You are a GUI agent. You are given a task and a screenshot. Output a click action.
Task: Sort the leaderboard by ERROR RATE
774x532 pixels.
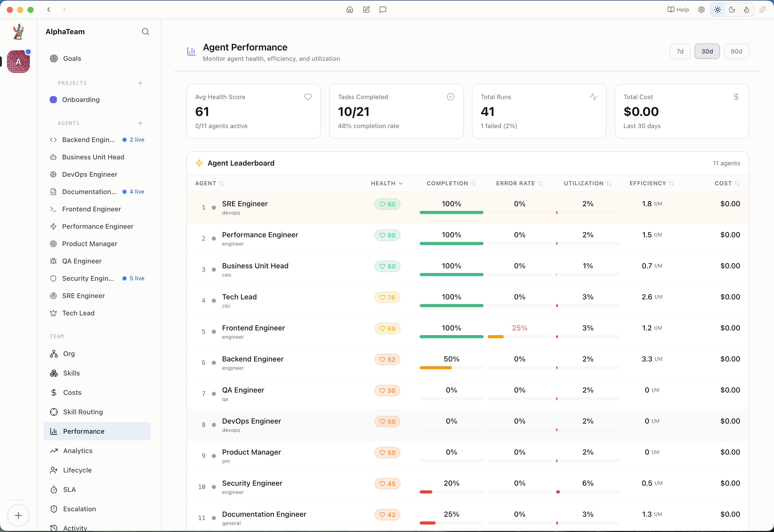pos(518,183)
